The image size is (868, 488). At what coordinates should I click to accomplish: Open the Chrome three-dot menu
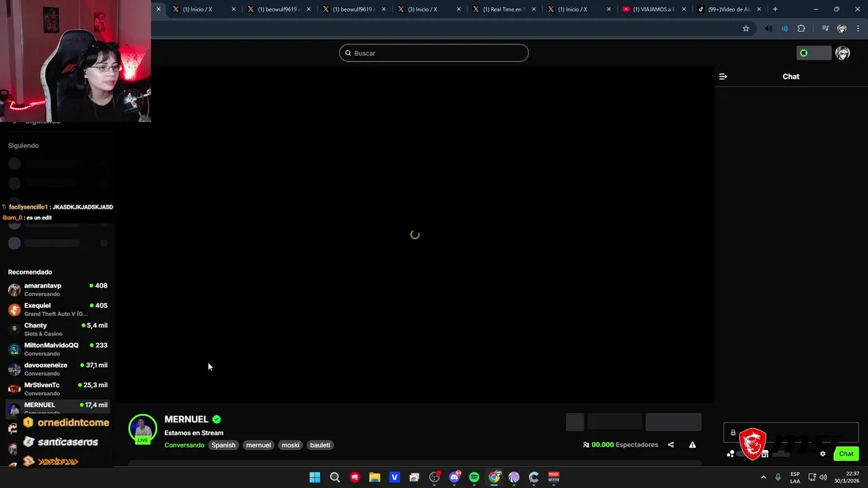[859, 28]
